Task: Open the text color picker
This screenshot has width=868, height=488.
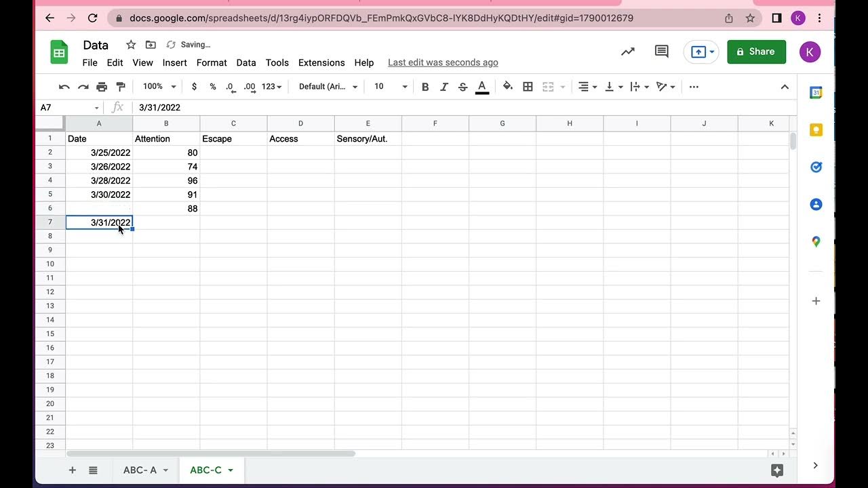Action: pyautogui.click(x=482, y=87)
